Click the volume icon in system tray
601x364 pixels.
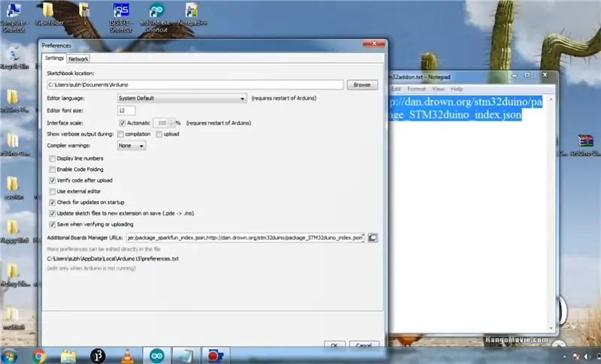click(x=587, y=356)
